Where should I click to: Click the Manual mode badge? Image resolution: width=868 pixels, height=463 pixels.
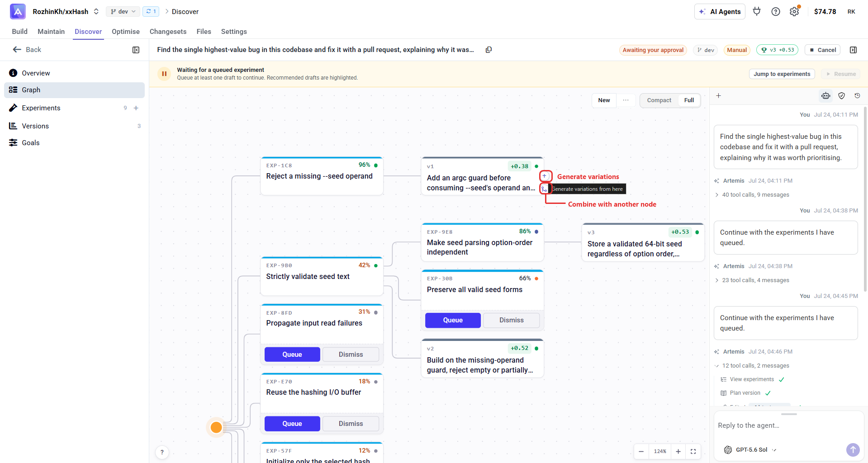[x=737, y=50]
